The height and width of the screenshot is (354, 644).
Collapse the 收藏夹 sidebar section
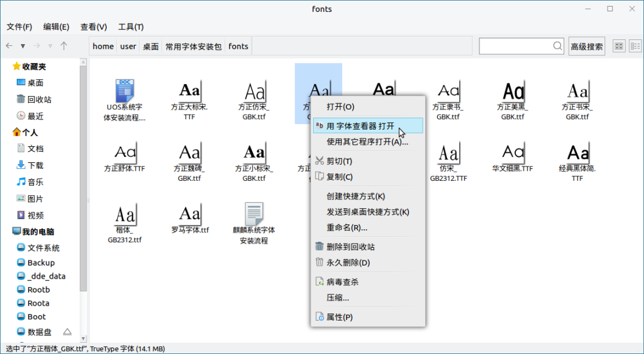pyautogui.click(x=29, y=66)
